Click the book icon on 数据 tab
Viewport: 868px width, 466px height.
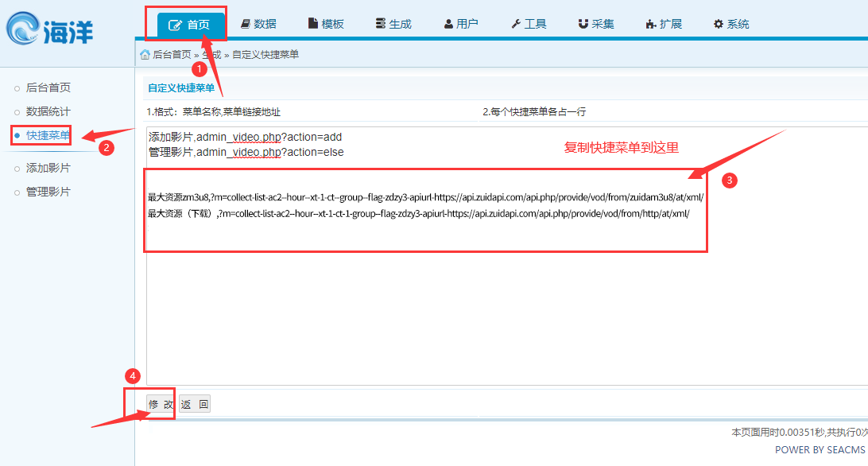[x=245, y=25]
